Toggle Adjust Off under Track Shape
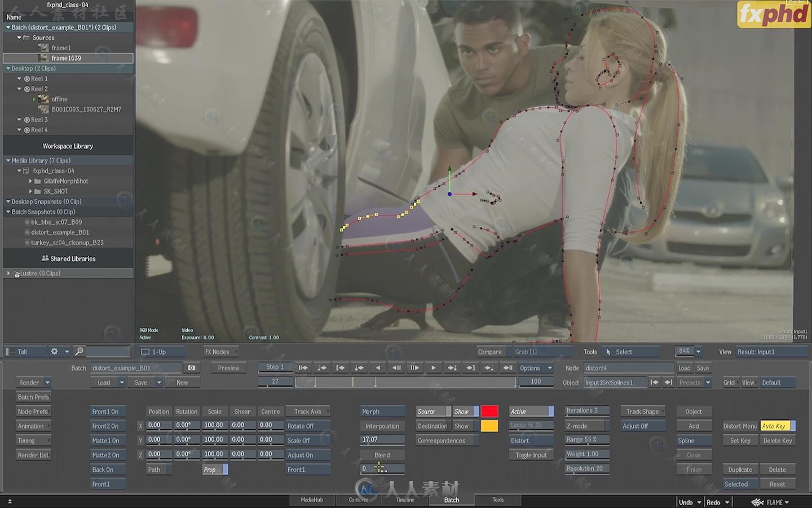The height and width of the screenshot is (508, 812). tap(643, 426)
